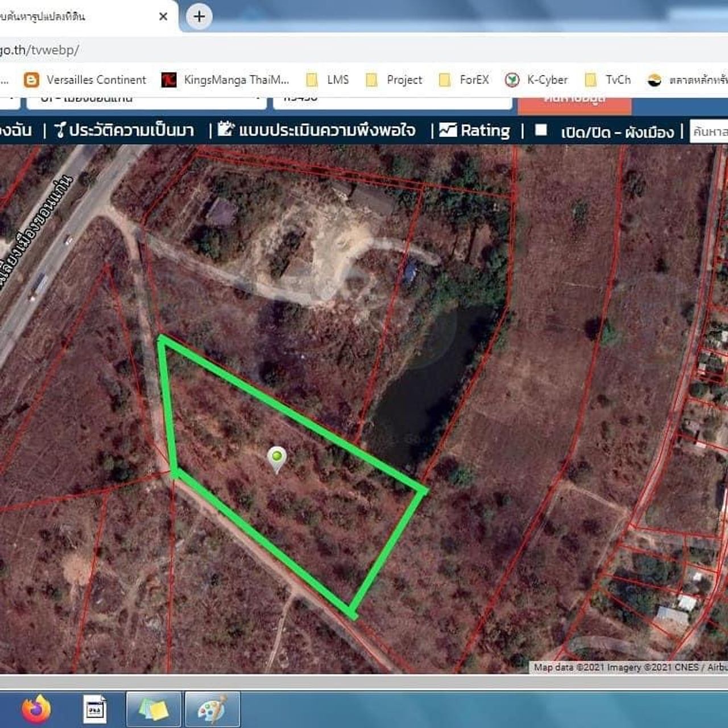This screenshot has height=728, width=728.
Task: Open the Versailles Continent bookmark
Action: (85, 80)
